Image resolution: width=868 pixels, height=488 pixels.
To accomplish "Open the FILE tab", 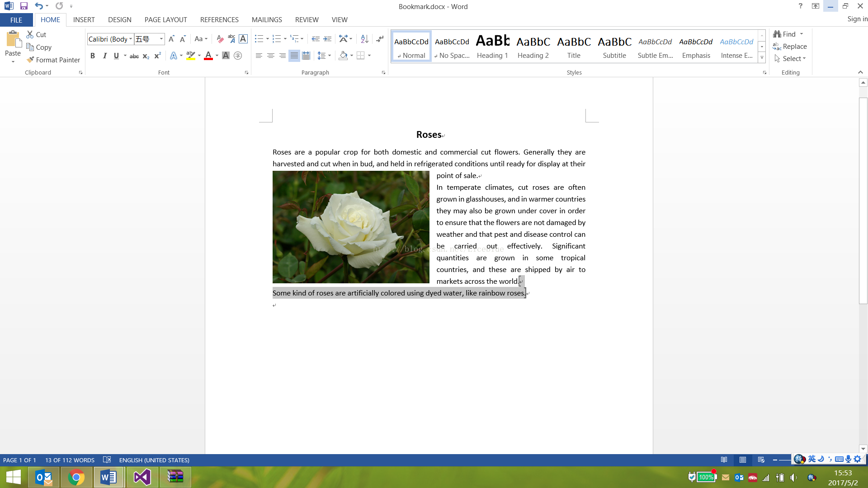I will tap(16, 20).
